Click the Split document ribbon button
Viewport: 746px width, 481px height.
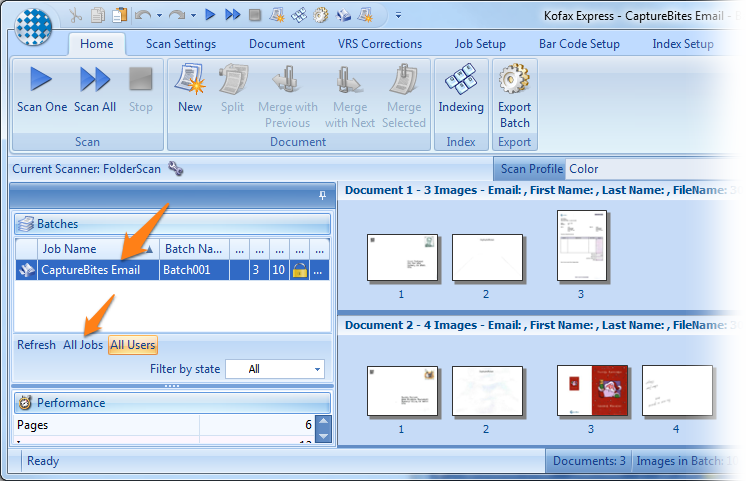(233, 89)
